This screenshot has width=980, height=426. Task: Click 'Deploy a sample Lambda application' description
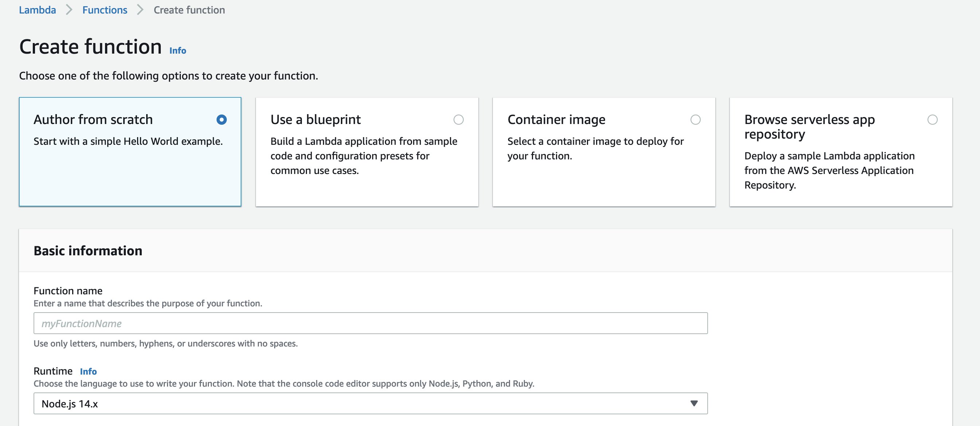point(829,170)
